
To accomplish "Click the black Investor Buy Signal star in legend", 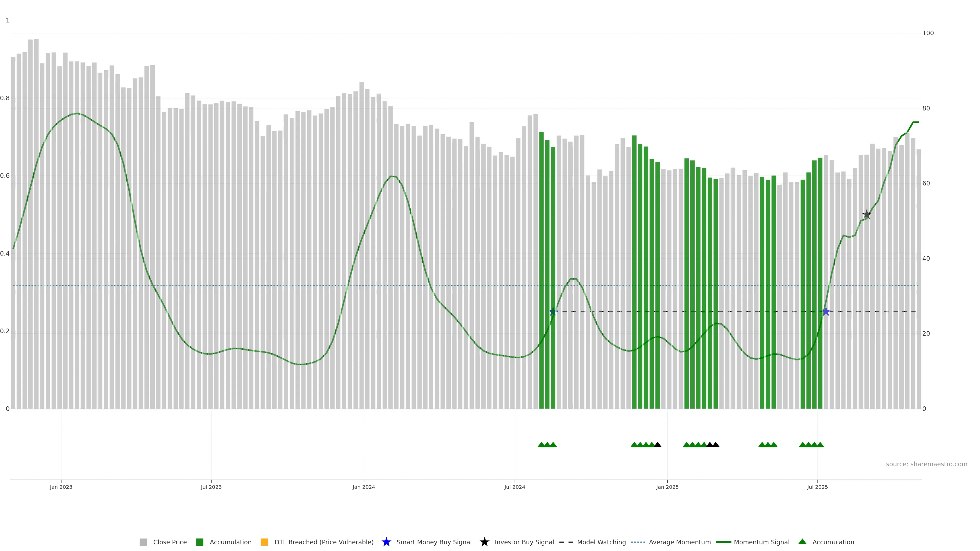I will pyautogui.click(x=484, y=542).
